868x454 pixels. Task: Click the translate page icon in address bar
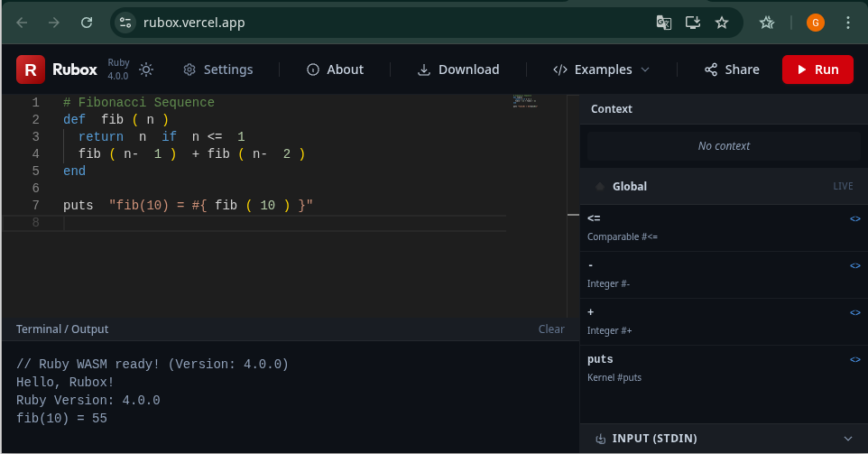click(663, 23)
